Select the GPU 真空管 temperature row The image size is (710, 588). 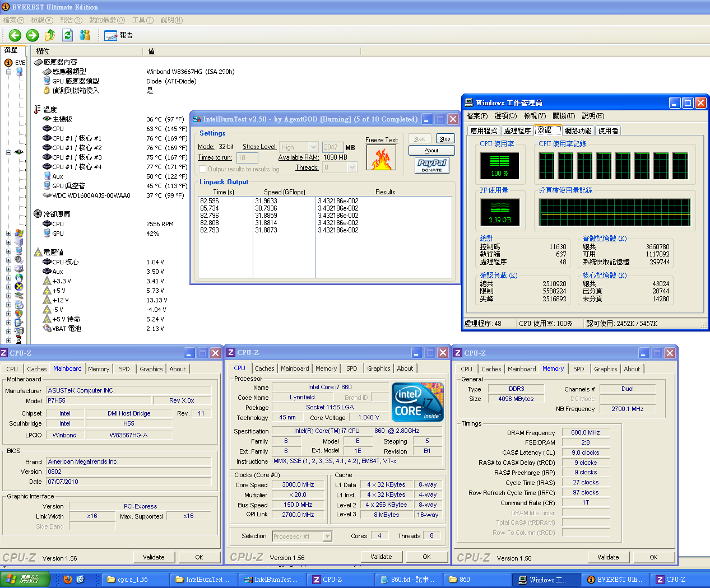point(115,186)
